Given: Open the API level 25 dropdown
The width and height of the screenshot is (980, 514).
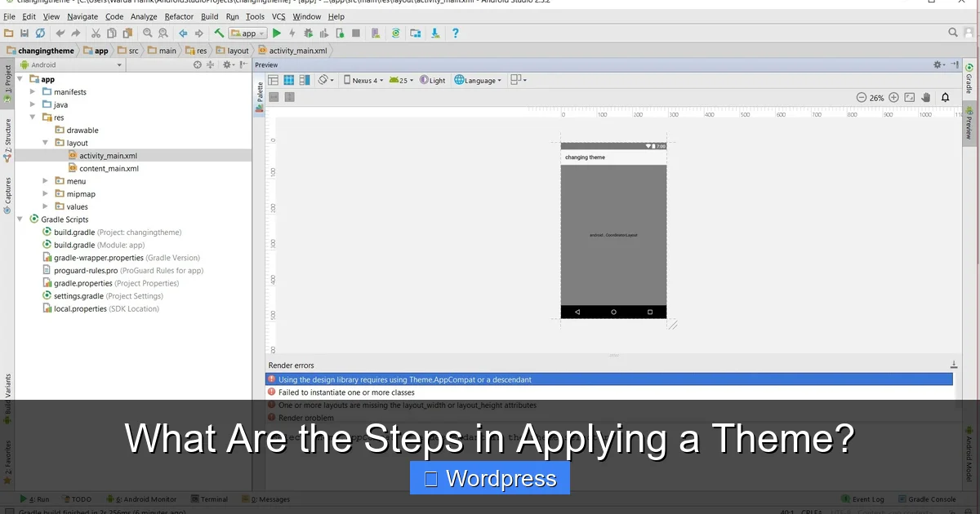Looking at the screenshot, I should pos(402,79).
